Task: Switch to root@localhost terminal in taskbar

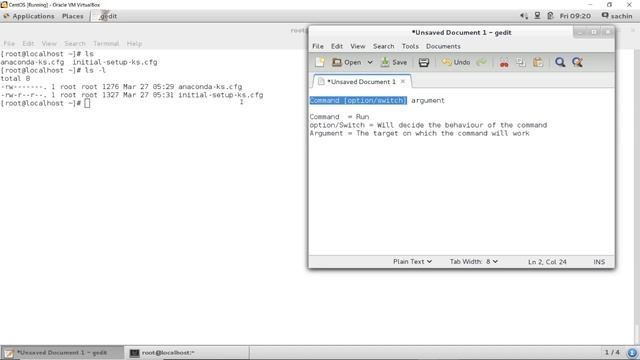Action: click(187, 353)
